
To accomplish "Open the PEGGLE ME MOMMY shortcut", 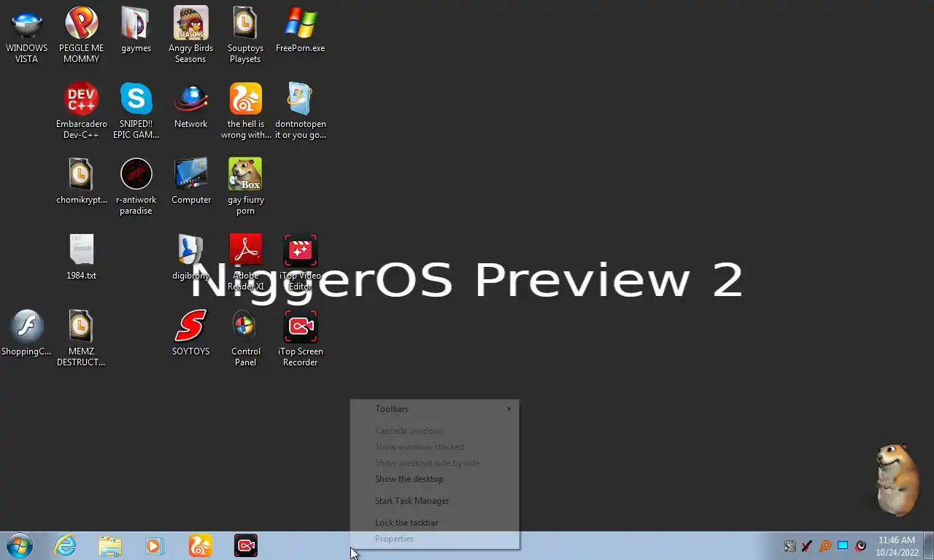I will tap(81, 35).
